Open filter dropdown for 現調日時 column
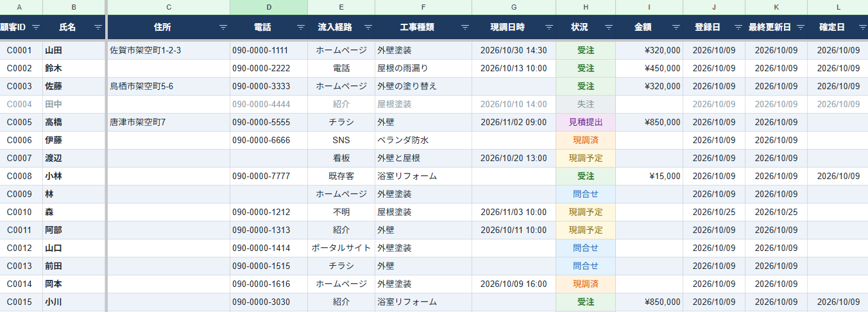 [549, 28]
